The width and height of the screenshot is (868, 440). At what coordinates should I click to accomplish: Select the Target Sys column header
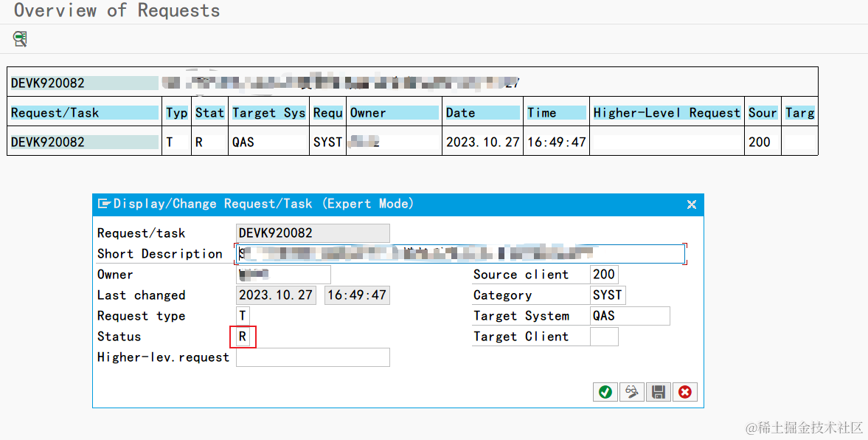(x=268, y=113)
